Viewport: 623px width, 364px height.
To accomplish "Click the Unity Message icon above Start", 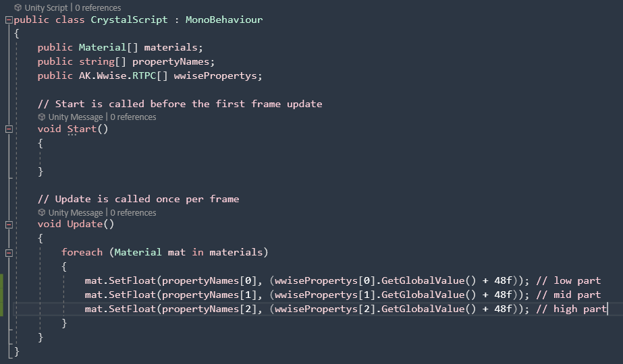I will pos(42,117).
